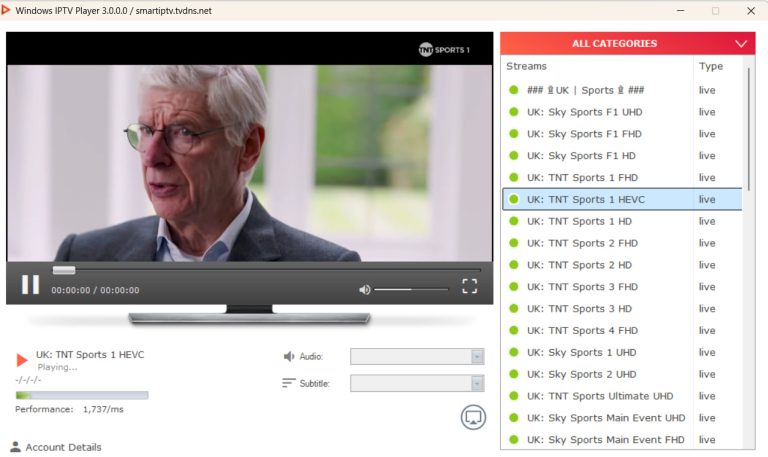Expand the ALL CATEGORIES dropdown
This screenshot has width=768, height=457.
[x=627, y=44]
